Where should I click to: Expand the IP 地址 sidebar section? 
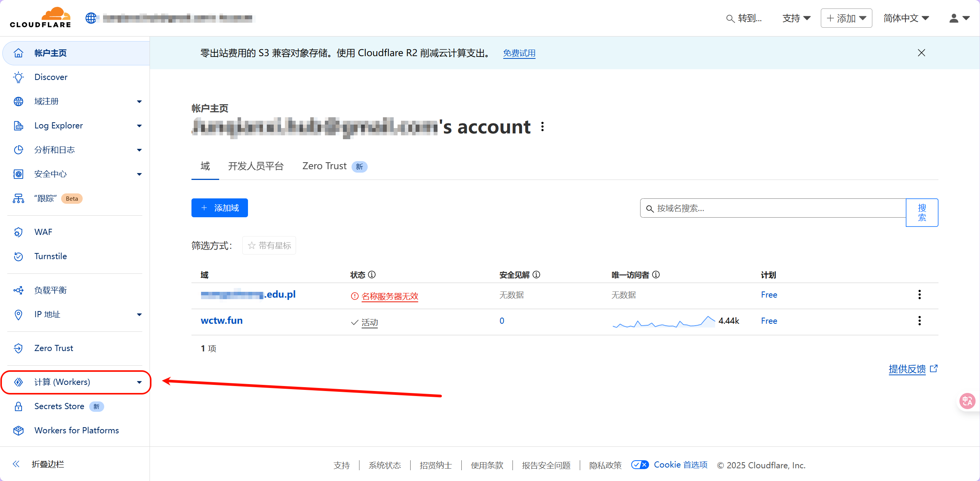[139, 315]
